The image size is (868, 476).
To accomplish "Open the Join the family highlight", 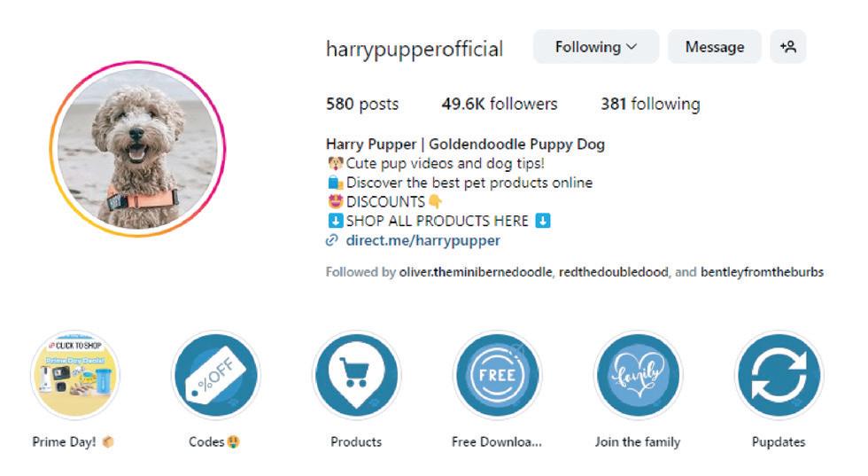I will (638, 375).
